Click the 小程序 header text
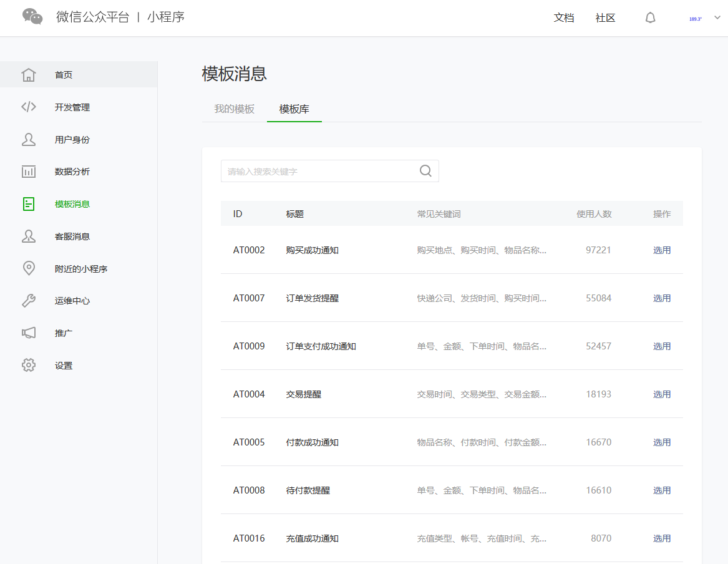 coord(166,17)
